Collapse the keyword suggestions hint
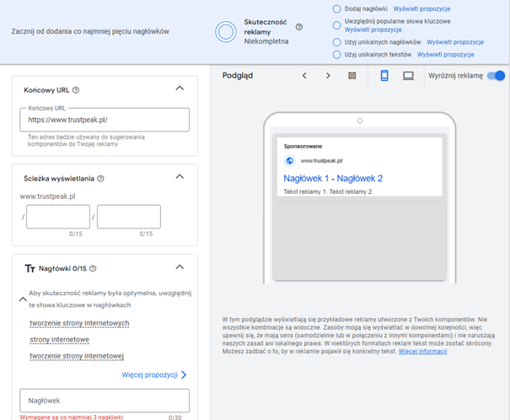Screen dimensions: 510x420 click(23, 299)
